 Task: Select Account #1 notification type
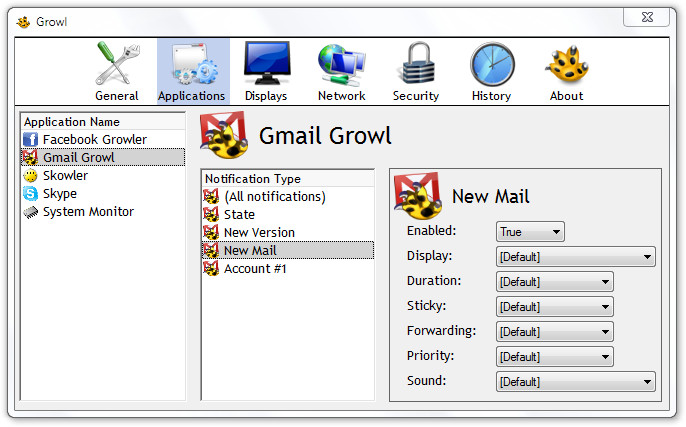point(288,269)
